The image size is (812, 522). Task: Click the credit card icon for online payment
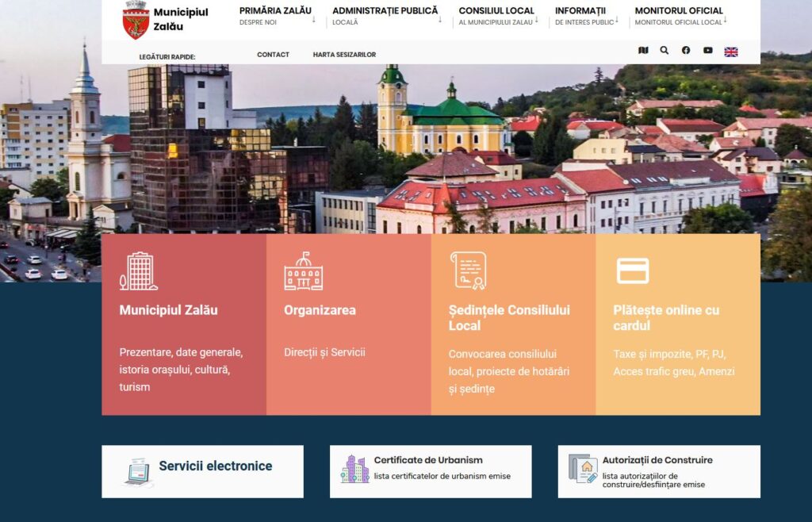pyautogui.click(x=633, y=271)
